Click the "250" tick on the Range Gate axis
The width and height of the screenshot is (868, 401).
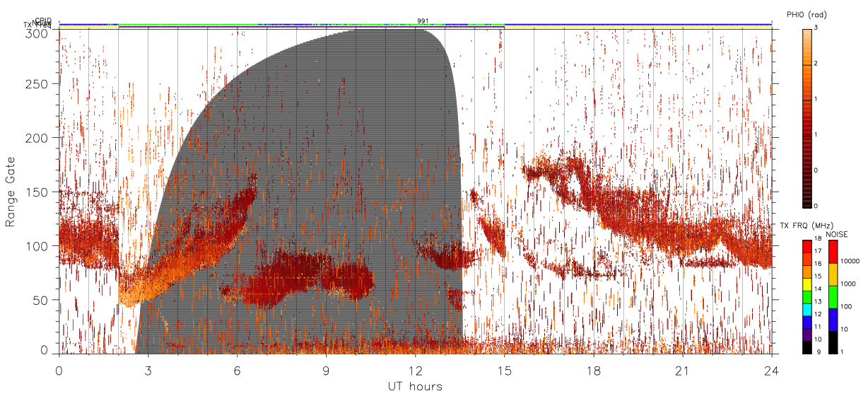[37, 84]
